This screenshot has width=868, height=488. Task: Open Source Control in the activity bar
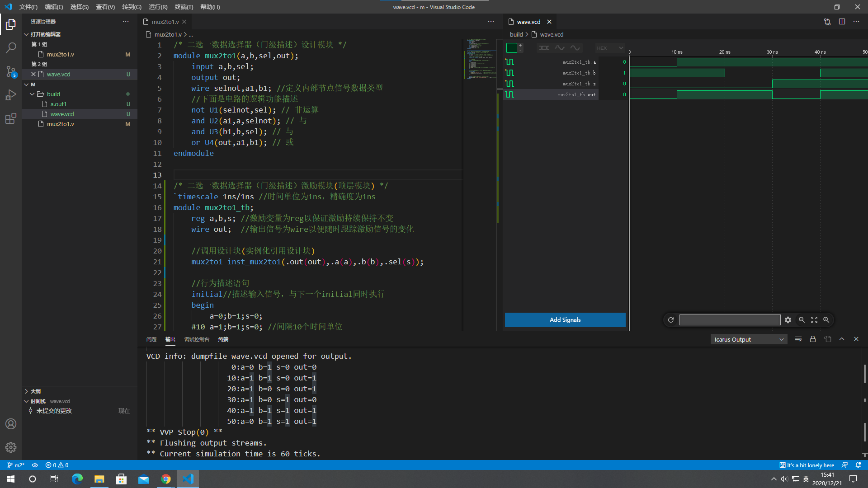coord(11,71)
